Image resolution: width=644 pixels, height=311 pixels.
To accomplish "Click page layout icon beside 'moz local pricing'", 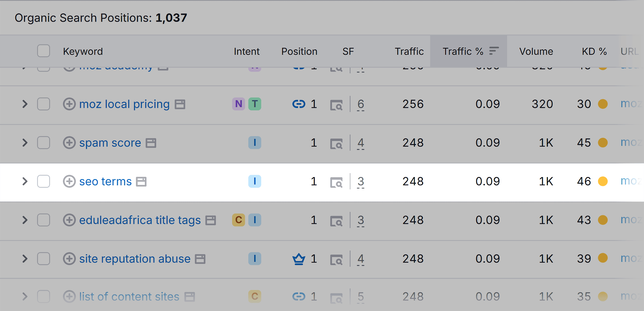I will tap(180, 104).
